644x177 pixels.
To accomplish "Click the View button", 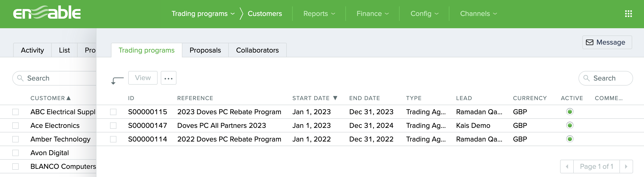I will 143,78.
